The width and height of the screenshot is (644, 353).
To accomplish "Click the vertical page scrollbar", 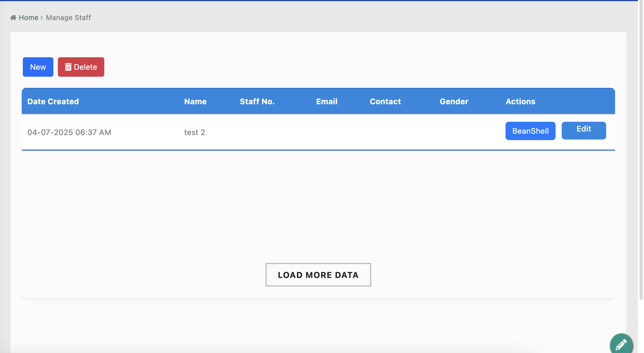I will tap(641, 150).
